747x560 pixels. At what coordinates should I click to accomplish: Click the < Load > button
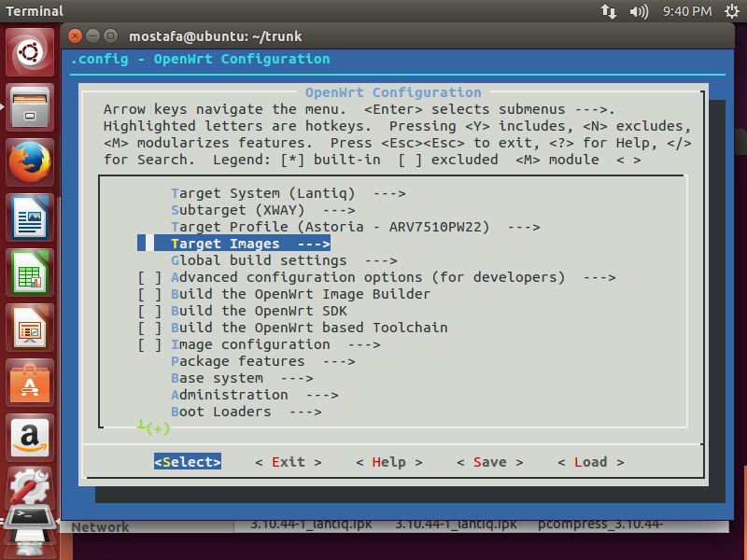click(x=591, y=462)
